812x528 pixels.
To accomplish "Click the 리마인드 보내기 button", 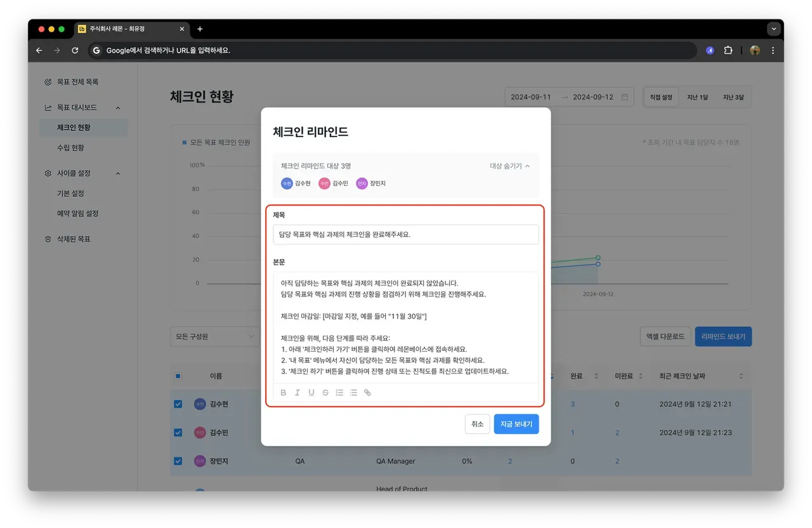I will pos(723,336).
